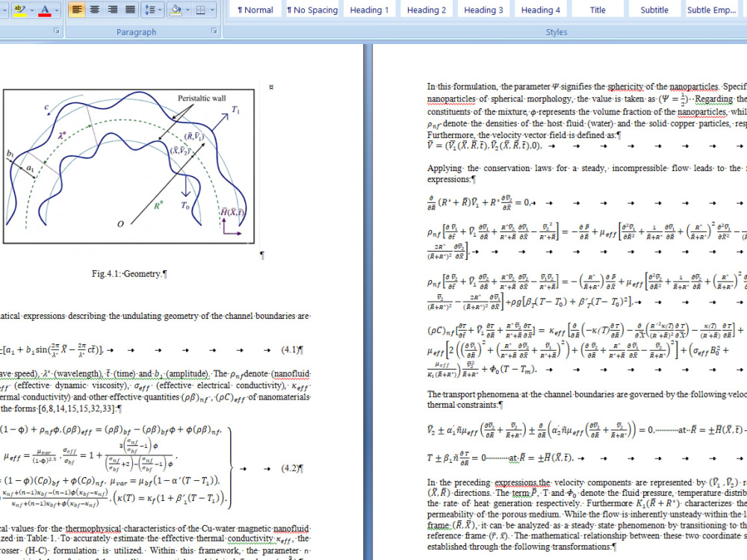Apply the Title style

pos(598,10)
